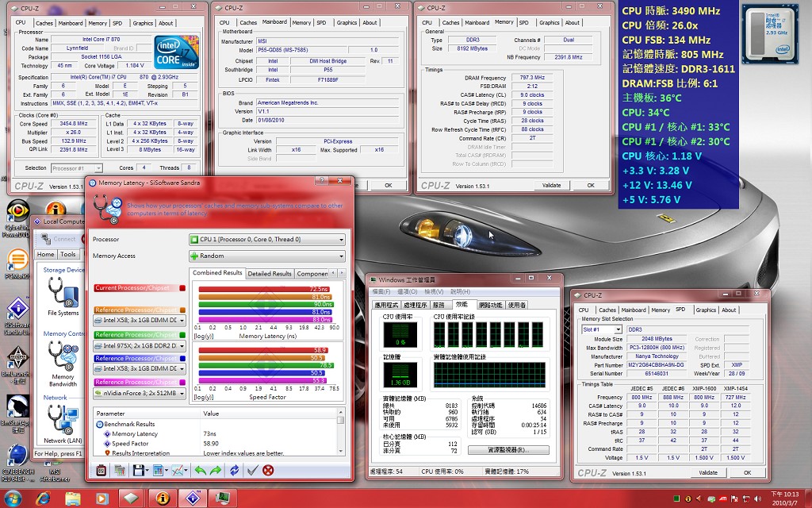This screenshot has height=508, width=812.
Task: Click the save floppy icon in Memory Latency toolbar
Action: 138,470
